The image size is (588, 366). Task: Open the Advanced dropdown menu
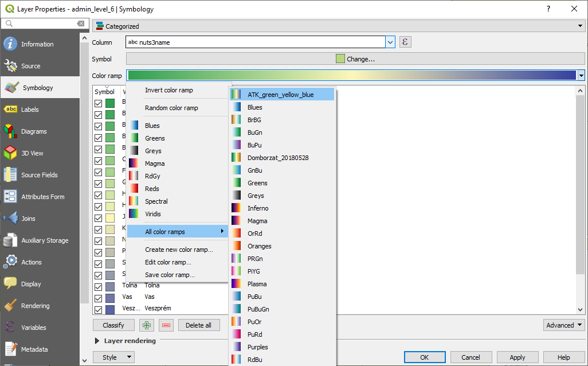[x=564, y=325]
